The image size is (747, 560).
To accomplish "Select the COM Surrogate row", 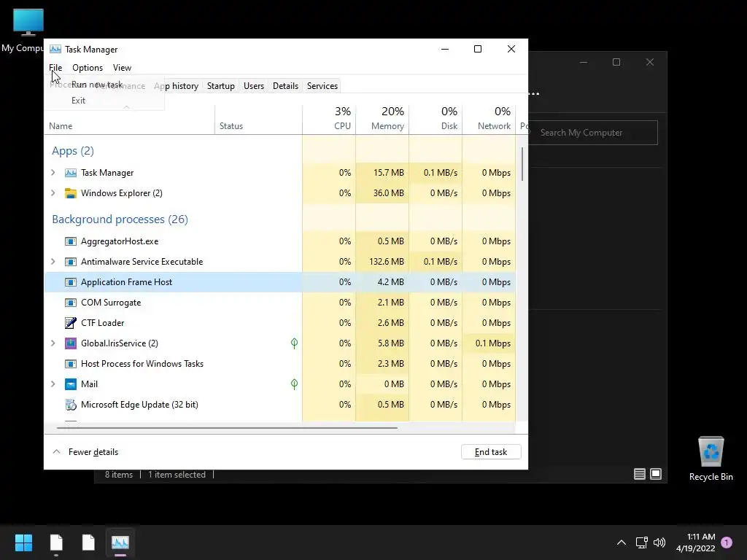I will 280,303.
